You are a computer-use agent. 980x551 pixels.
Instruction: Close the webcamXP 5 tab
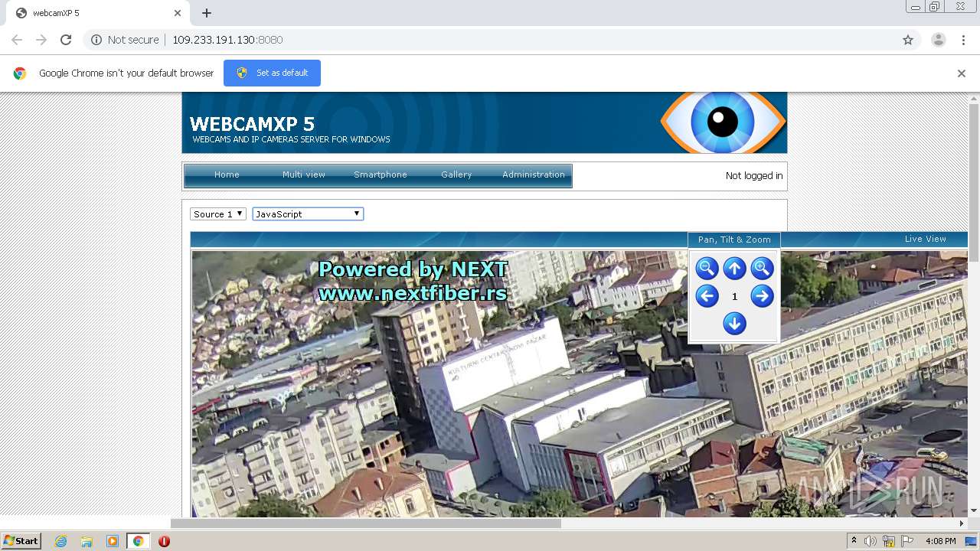(178, 13)
